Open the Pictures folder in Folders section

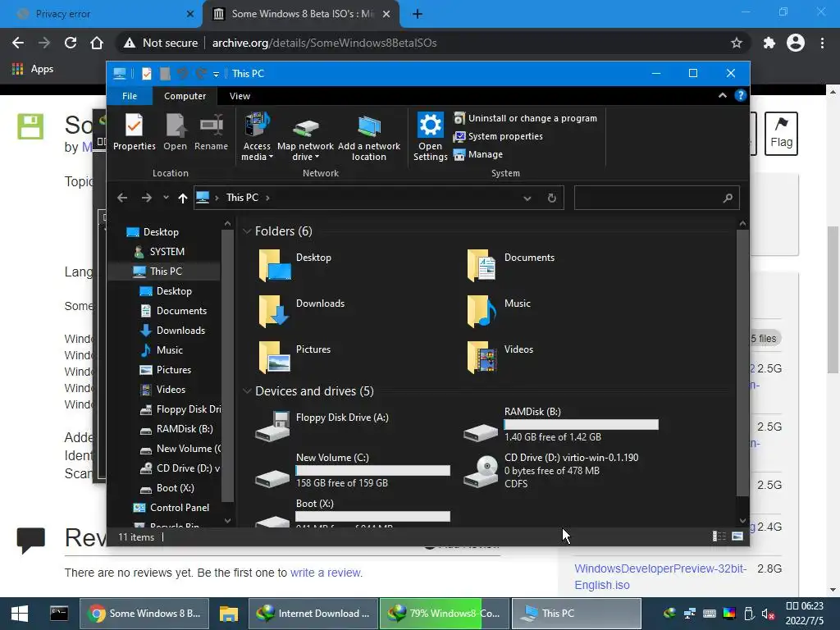pyautogui.click(x=294, y=357)
